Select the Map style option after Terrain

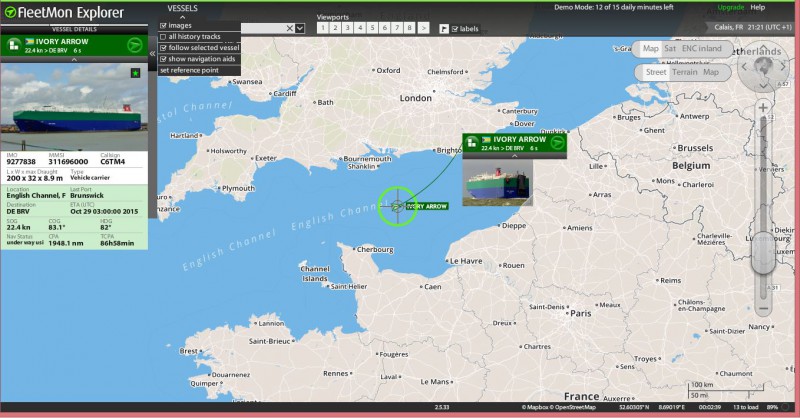pos(711,72)
